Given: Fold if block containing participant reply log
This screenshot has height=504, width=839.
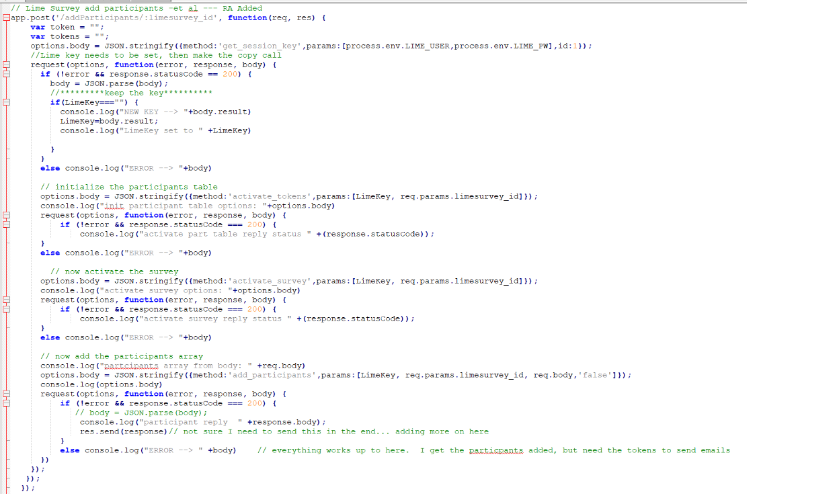Looking at the screenshot, I should [x=6, y=403].
